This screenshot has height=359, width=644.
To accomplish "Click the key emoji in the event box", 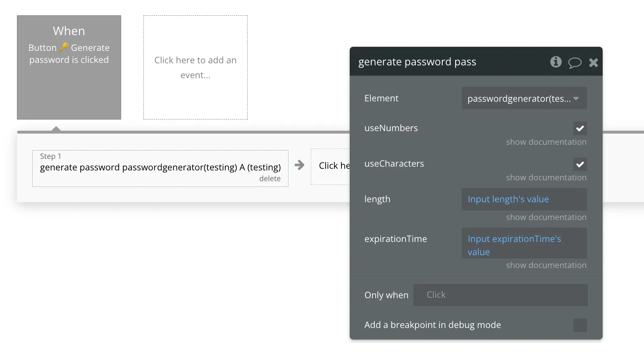I will (64, 48).
